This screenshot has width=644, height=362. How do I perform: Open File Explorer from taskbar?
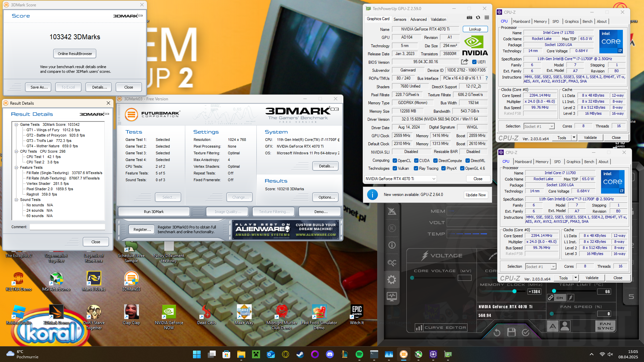coord(241,354)
